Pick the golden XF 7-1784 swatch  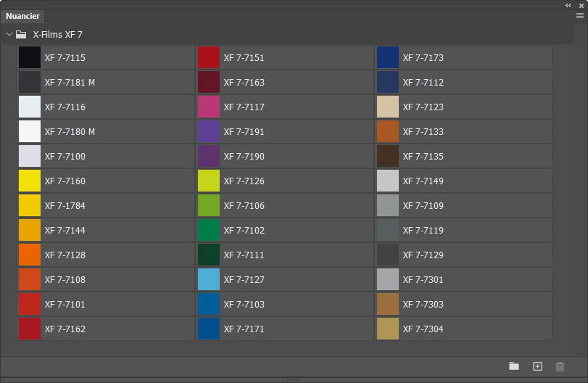[30, 205]
